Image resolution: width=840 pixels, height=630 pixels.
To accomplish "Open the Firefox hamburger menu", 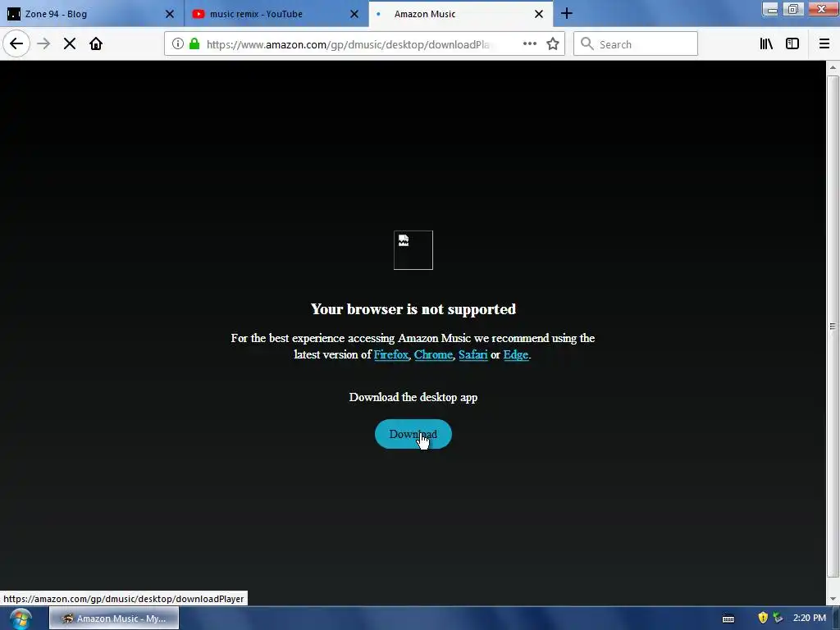I will [824, 44].
